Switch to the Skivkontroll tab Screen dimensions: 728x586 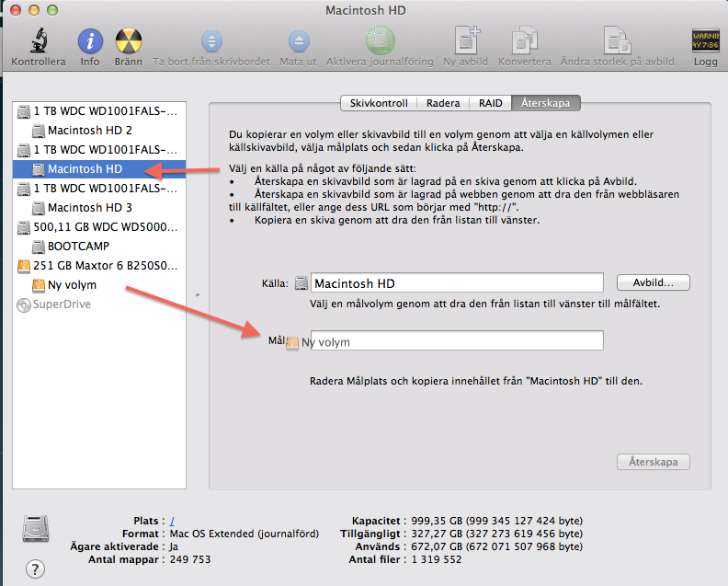[379, 103]
